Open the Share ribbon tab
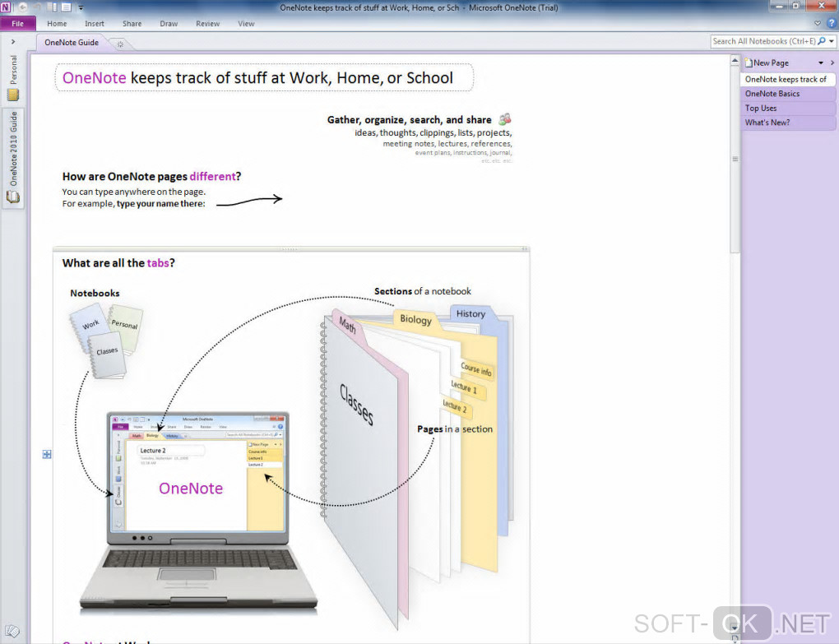 pyautogui.click(x=132, y=24)
